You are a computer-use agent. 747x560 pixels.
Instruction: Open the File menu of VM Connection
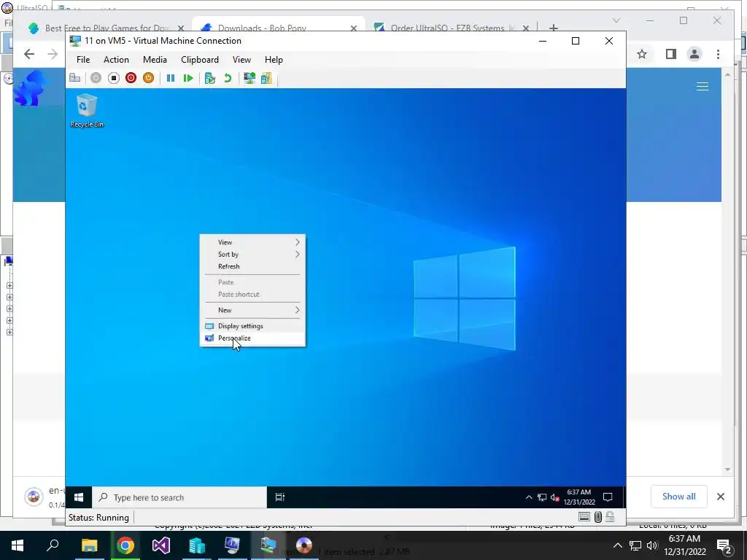tap(83, 60)
